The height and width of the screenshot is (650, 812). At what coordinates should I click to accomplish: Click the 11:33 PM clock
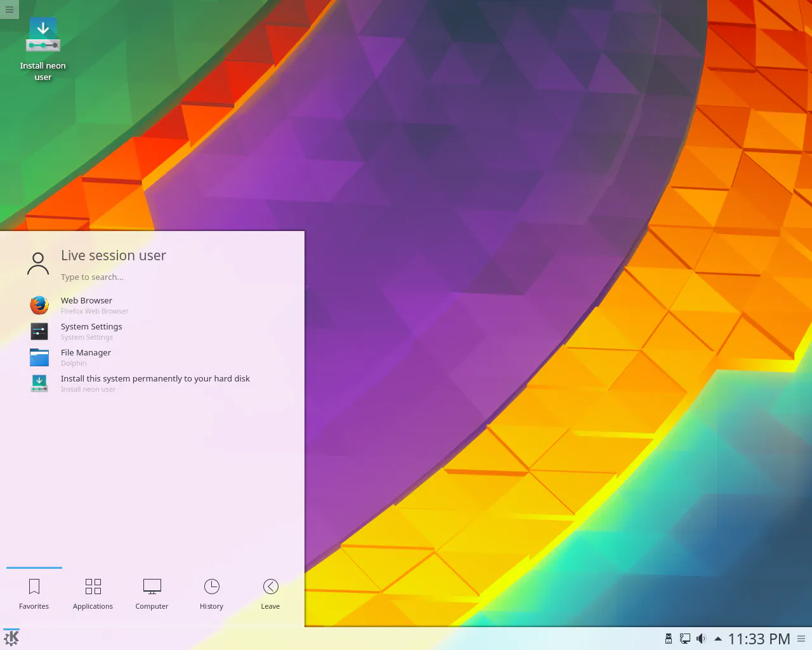coord(759,639)
